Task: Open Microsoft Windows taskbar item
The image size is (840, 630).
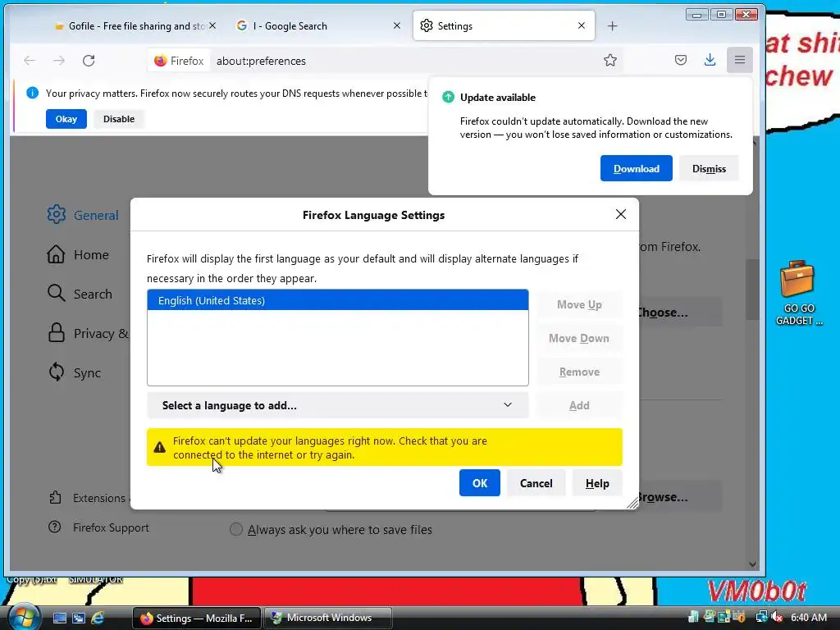Action: tap(328, 618)
